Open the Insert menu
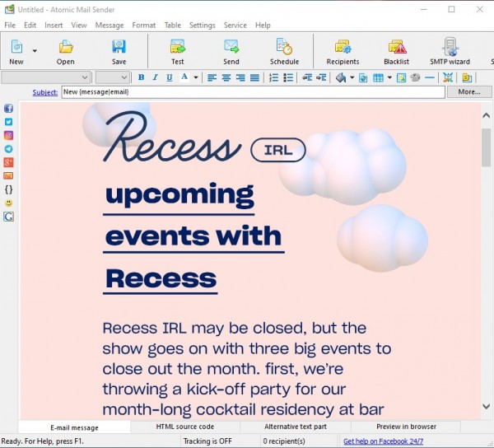Screen dimensions: 494x448 coord(54,26)
